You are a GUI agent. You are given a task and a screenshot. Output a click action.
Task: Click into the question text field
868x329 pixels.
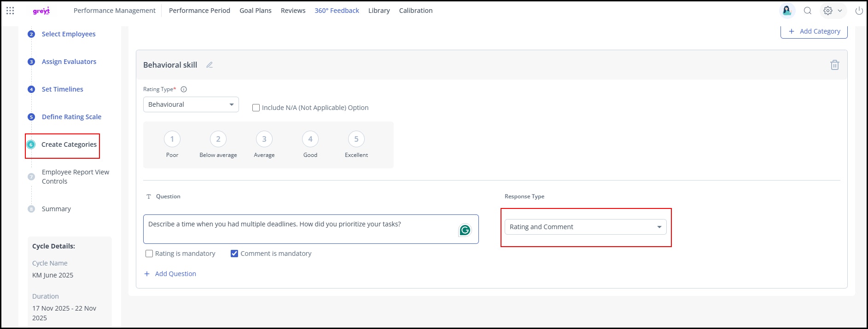[299, 229]
